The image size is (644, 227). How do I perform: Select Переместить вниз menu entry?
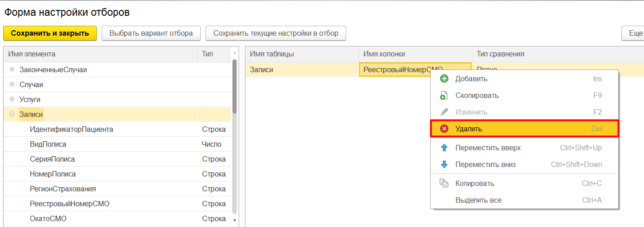click(x=485, y=165)
